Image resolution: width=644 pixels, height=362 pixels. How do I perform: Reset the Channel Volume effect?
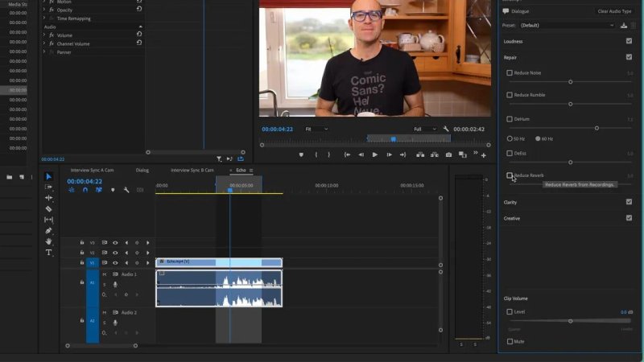139,43
